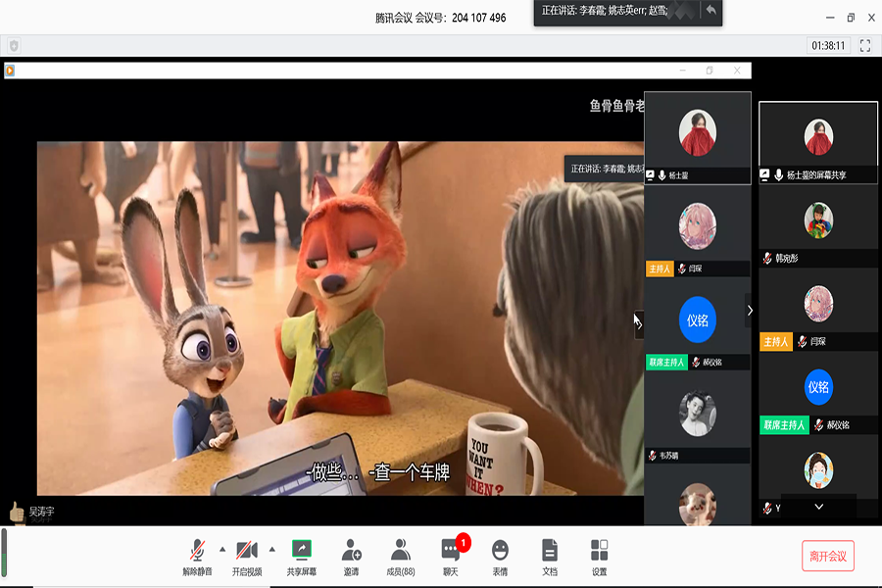
Task: Open the documents (文档) panel
Action: click(x=550, y=557)
